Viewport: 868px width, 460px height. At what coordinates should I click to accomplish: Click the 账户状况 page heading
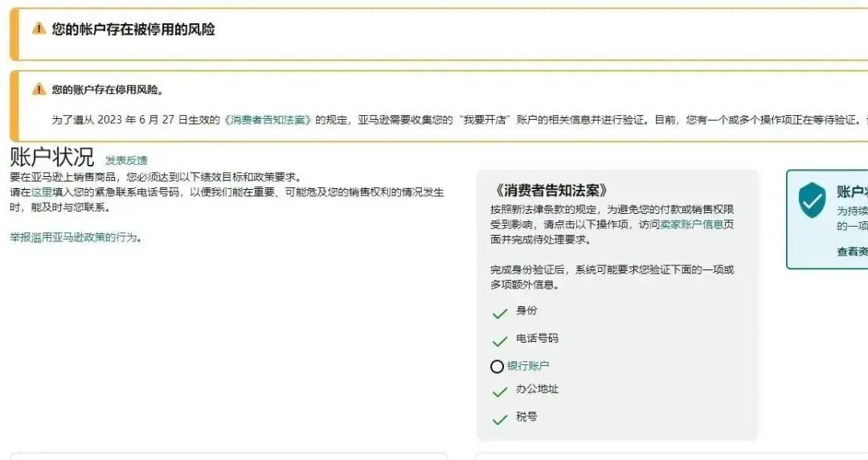point(52,157)
